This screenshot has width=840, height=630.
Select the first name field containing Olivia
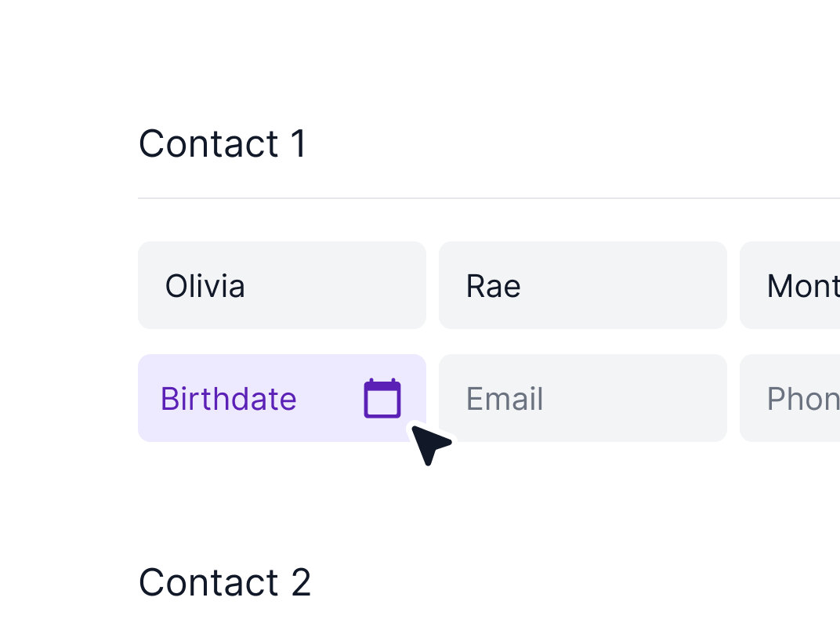282,285
